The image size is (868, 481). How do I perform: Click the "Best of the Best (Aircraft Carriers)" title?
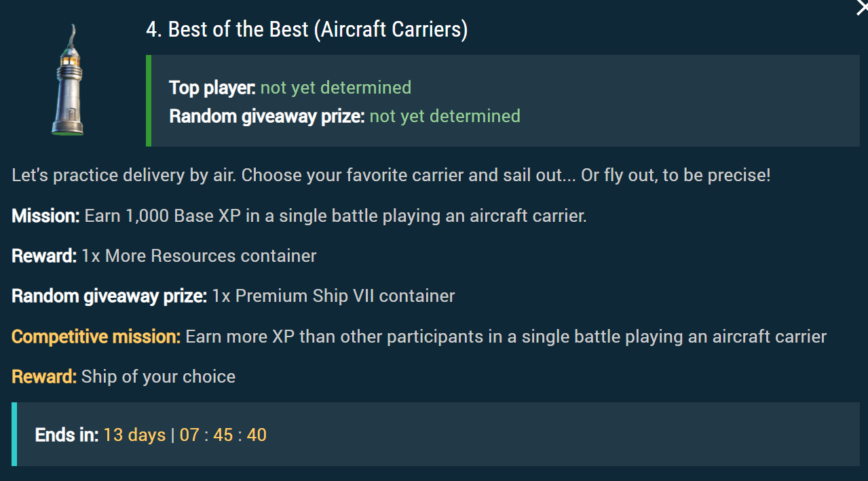click(x=307, y=30)
